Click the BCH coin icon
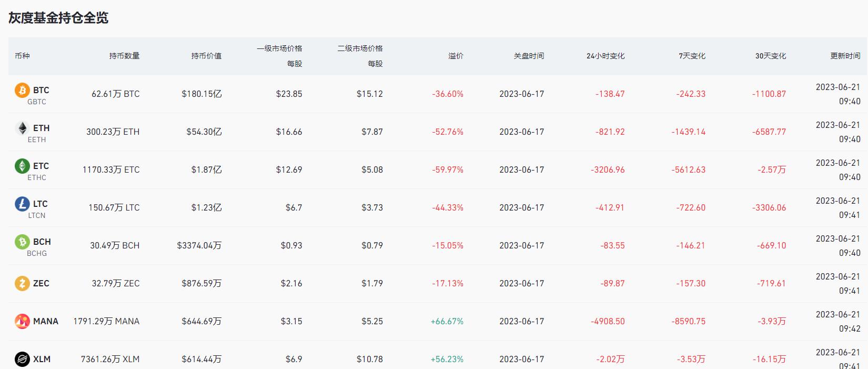 pyautogui.click(x=22, y=242)
